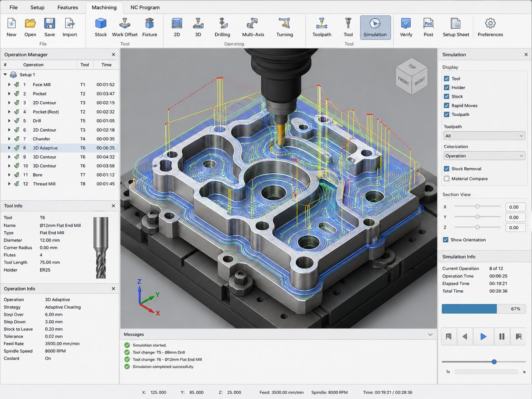Open Preferences gear icon
The height and width of the screenshot is (399, 532).
490,24
